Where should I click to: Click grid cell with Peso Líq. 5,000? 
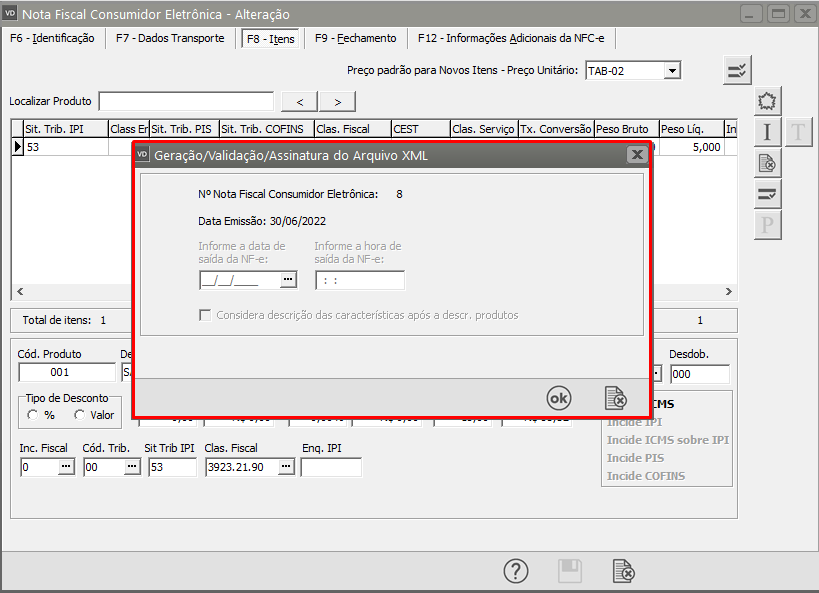pos(692,147)
